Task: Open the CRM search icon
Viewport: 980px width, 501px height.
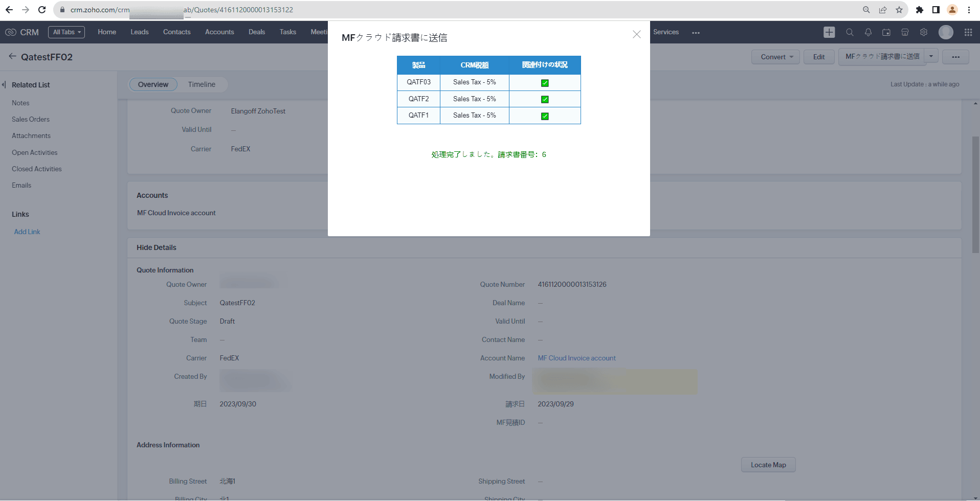Action: point(850,32)
